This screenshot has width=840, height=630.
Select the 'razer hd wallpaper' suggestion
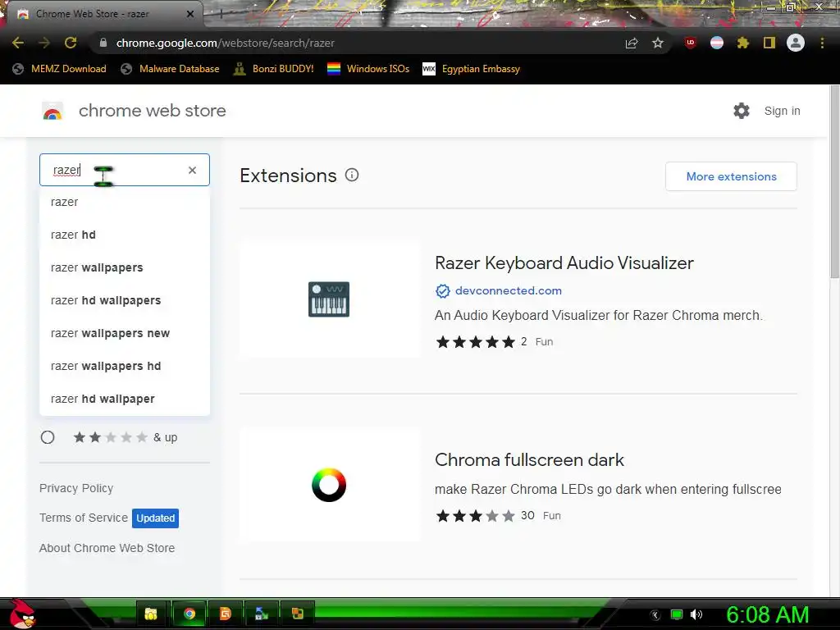coord(125,399)
